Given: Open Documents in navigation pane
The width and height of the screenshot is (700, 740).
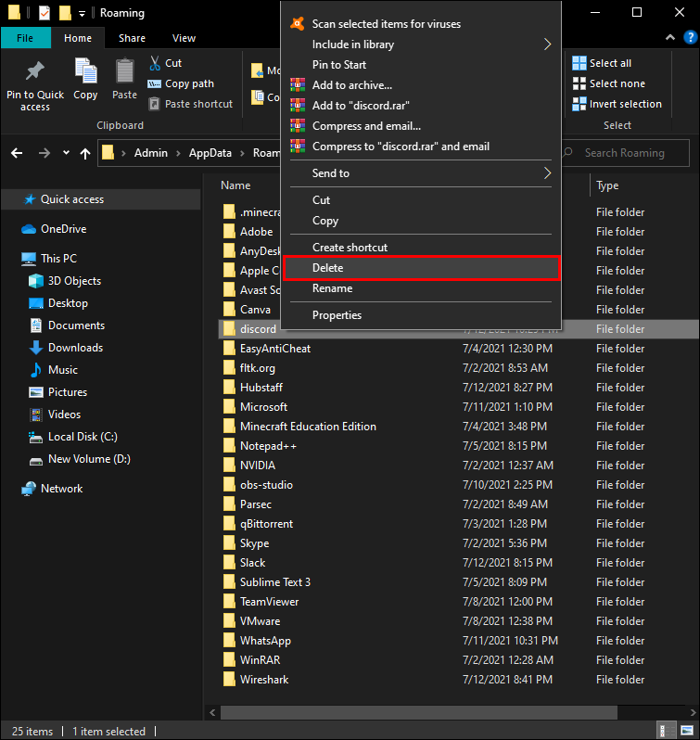Looking at the screenshot, I should tap(67, 325).
